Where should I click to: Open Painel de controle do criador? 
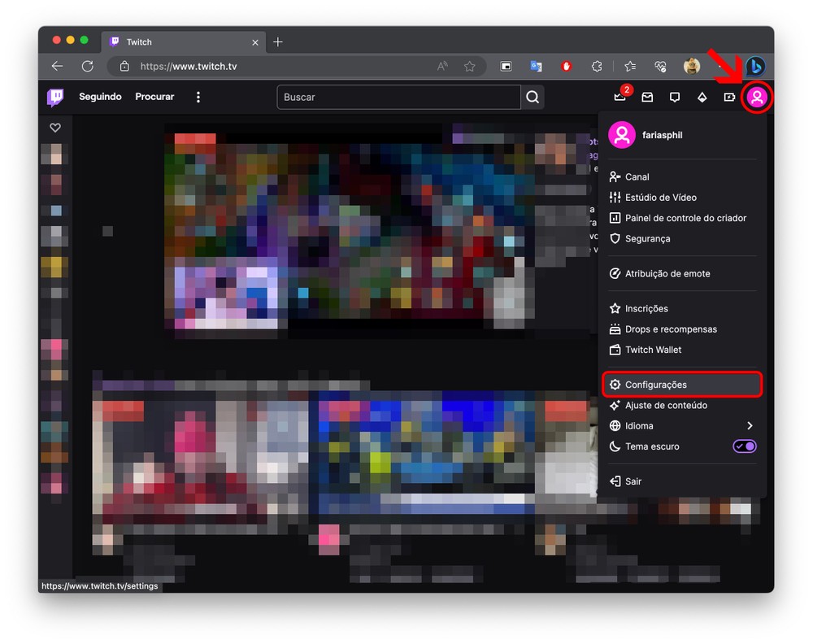(685, 218)
